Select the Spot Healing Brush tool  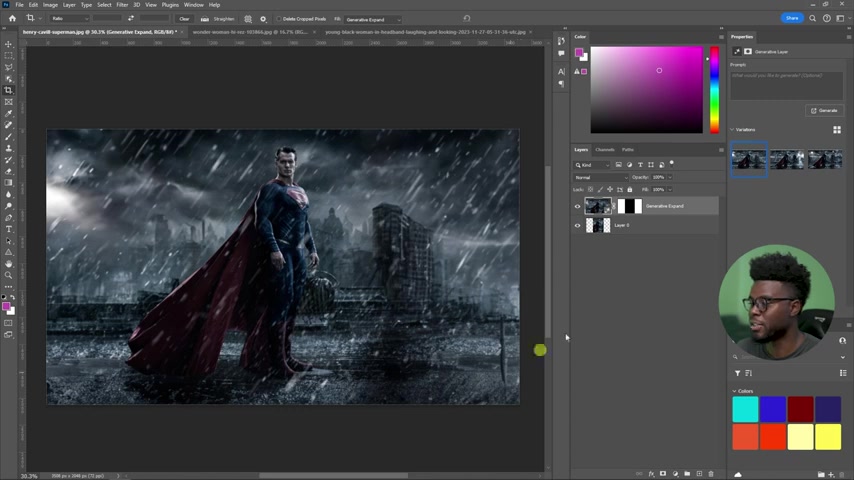click(x=8, y=125)
